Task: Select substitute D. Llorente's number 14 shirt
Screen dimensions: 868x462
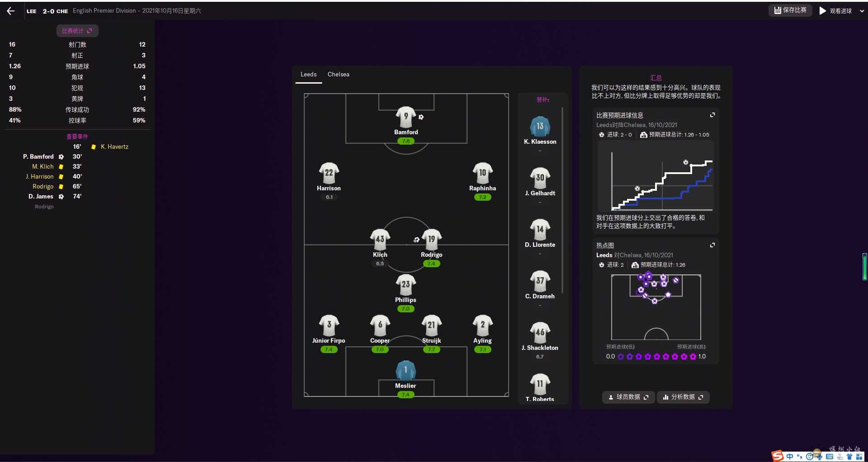Action: (540, 230)
